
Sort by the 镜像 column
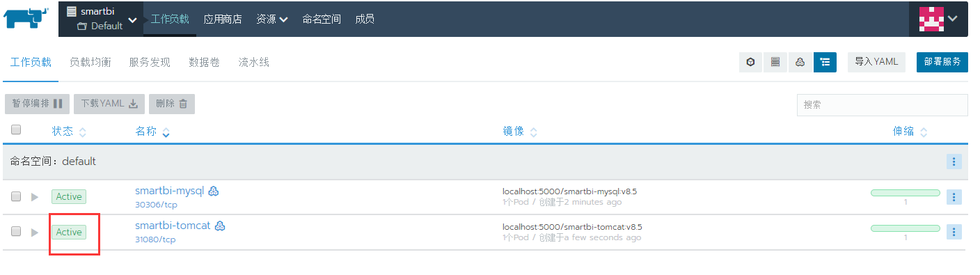(520, 132)
